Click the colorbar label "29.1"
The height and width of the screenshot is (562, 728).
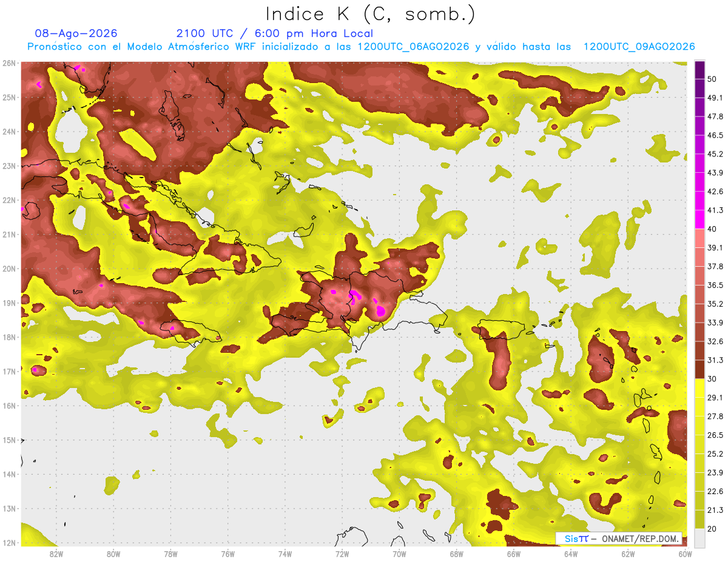(715, 398)
